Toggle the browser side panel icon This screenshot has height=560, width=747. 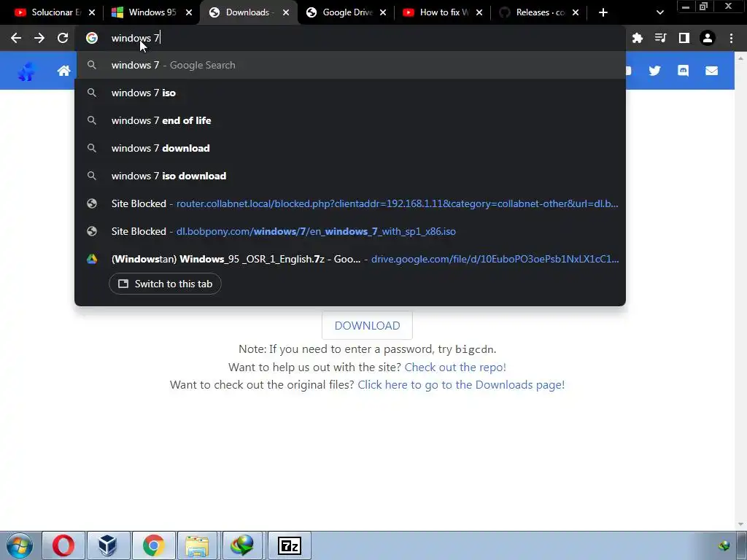(684, 38)
